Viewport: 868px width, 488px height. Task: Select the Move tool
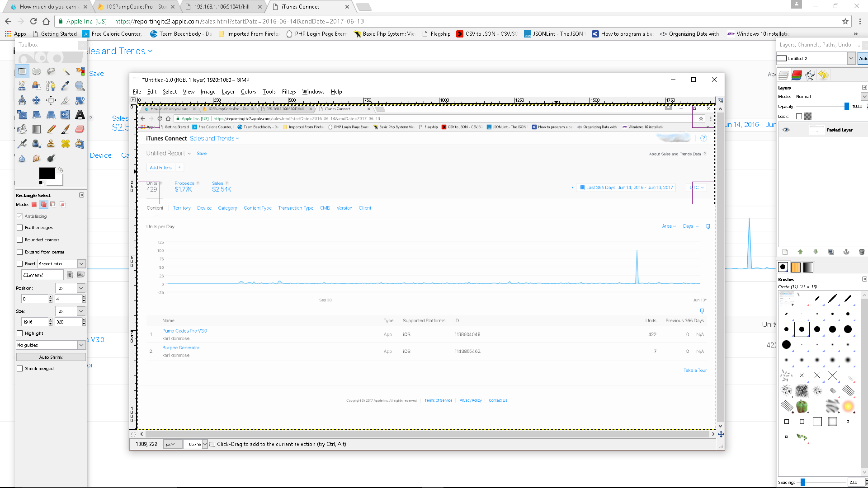37,100
